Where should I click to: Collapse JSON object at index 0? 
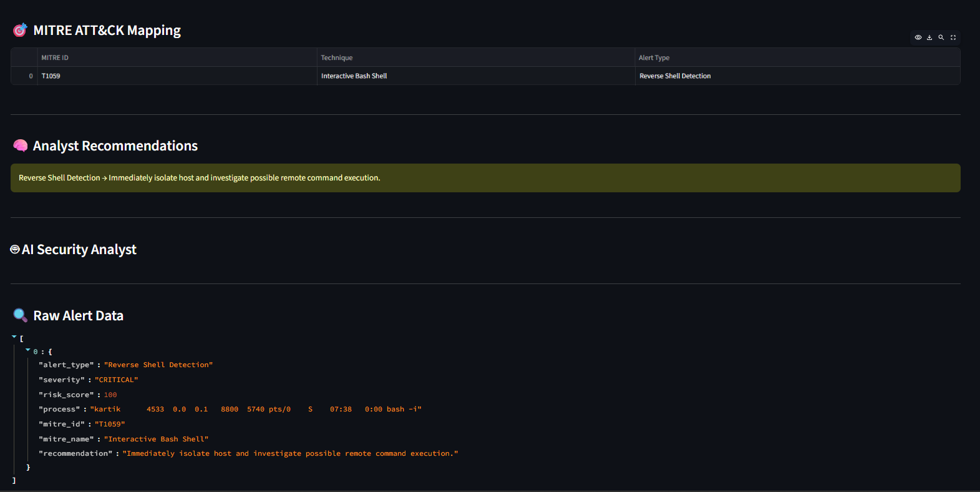tap(28, 350)
